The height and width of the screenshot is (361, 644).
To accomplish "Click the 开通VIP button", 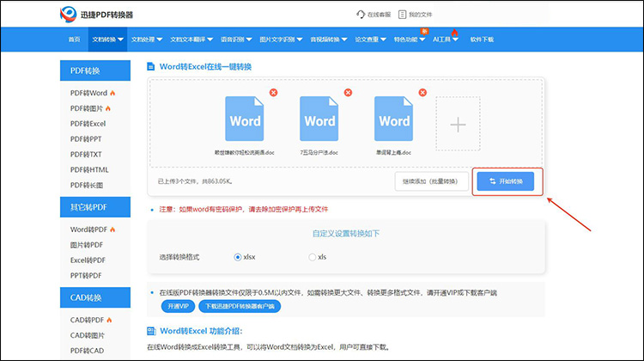I will (x=178, y=306).
